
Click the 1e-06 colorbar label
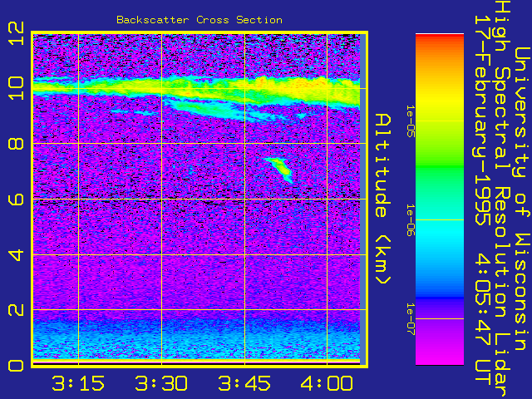click(x=411, y=219)
